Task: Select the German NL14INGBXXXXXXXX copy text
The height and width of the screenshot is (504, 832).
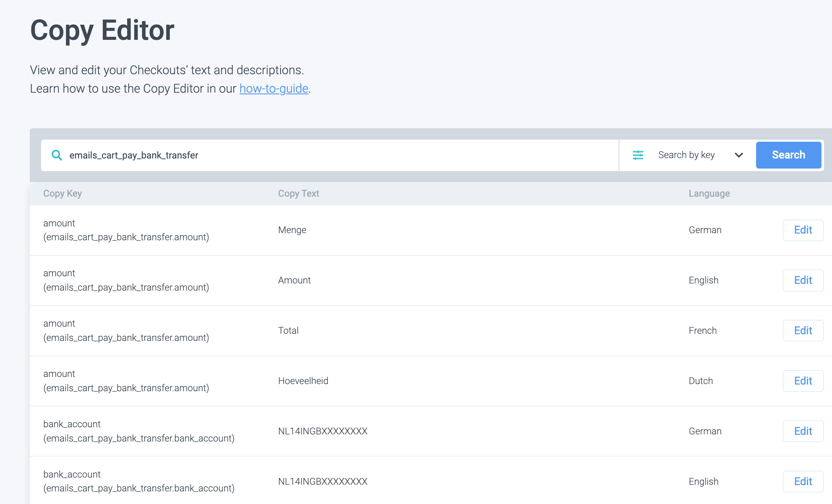Action: click(x=322, y=431)
